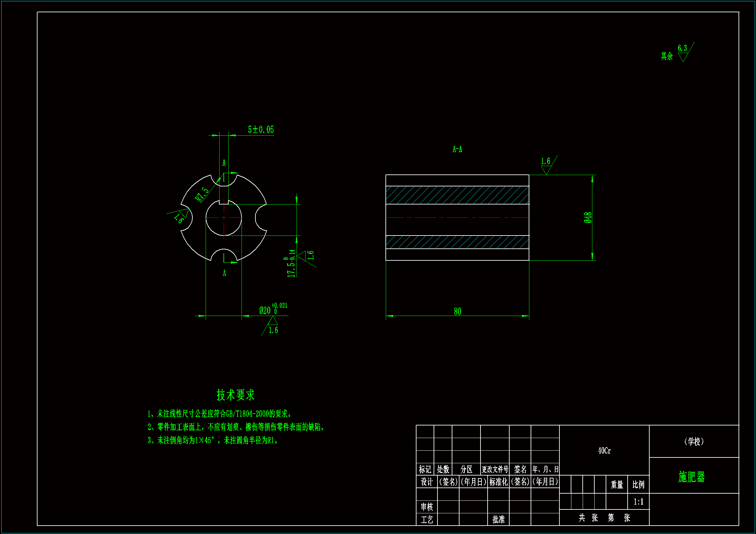Select technical requirement line mentioning GB/T1804-2000
This screenshot has height=534, width=756.
click(x=219, y=414)
